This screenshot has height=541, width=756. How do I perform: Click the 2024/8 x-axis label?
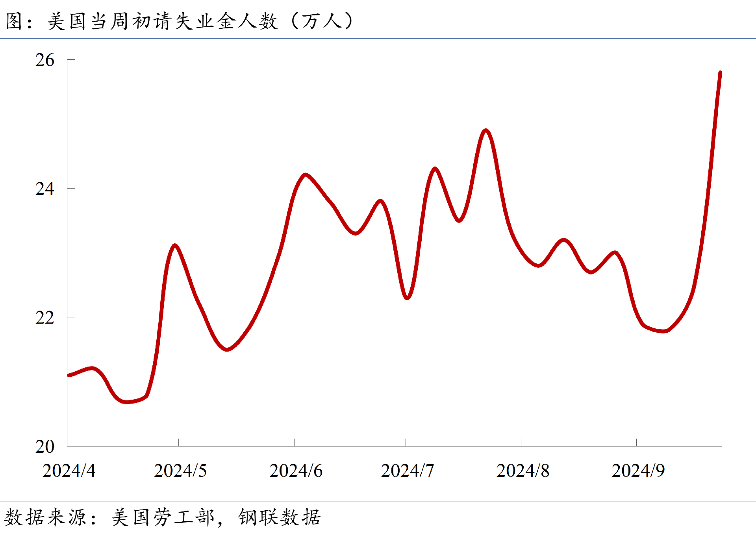(x=523, y=471)
